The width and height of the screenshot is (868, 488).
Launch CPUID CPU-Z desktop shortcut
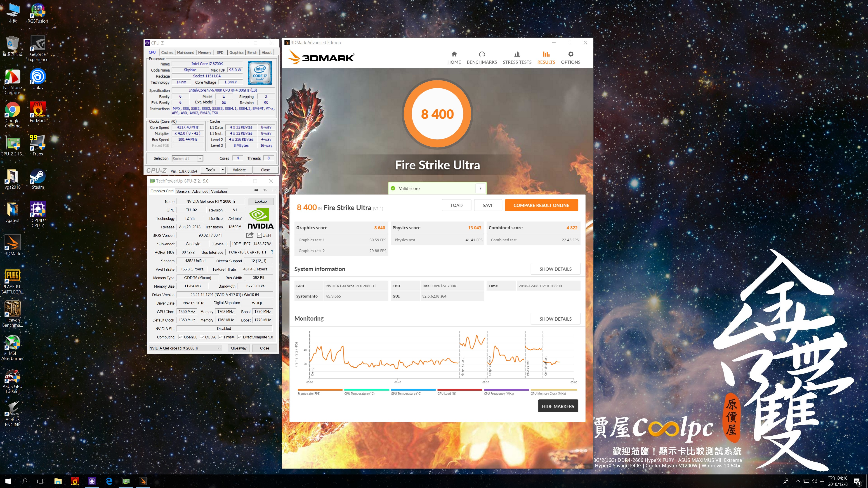pos(38,215)
